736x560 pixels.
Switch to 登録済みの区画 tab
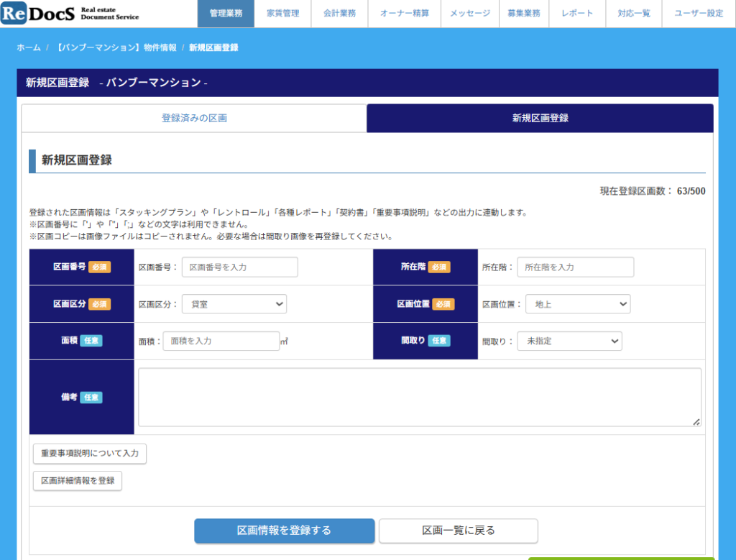click(194, 118)
